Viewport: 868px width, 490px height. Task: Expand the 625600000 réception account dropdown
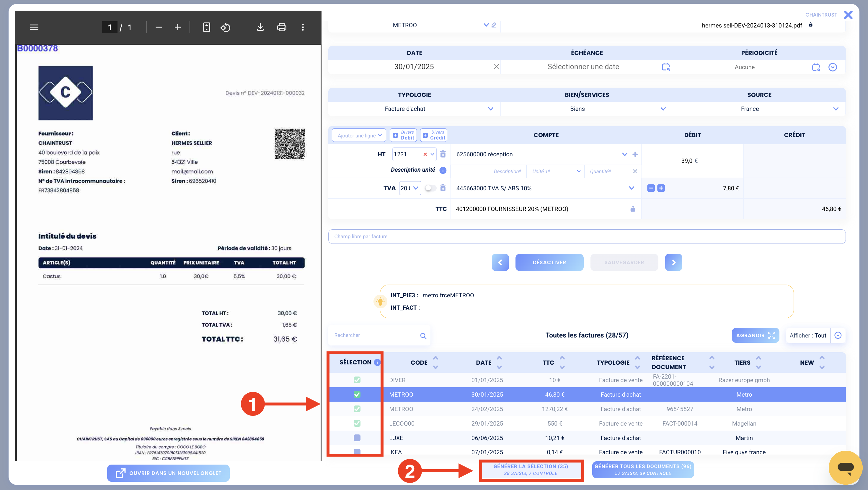[x=624, y=154]
